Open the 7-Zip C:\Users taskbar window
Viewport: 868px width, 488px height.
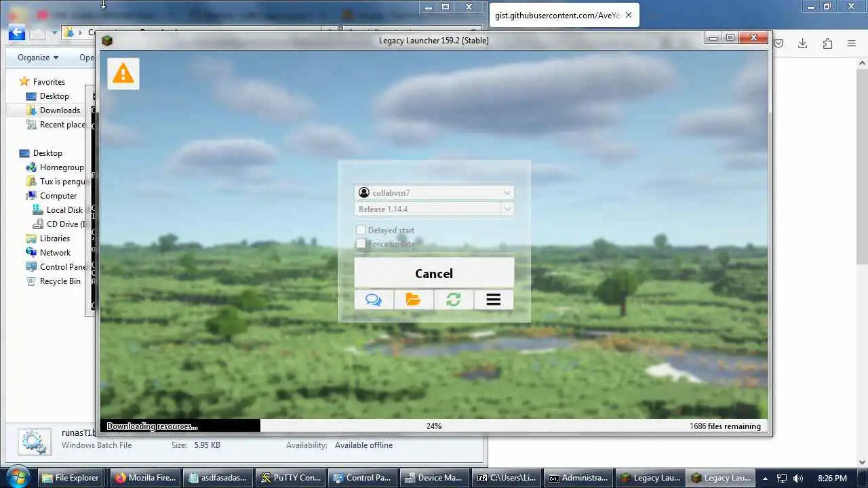click(x=506, y=478)
